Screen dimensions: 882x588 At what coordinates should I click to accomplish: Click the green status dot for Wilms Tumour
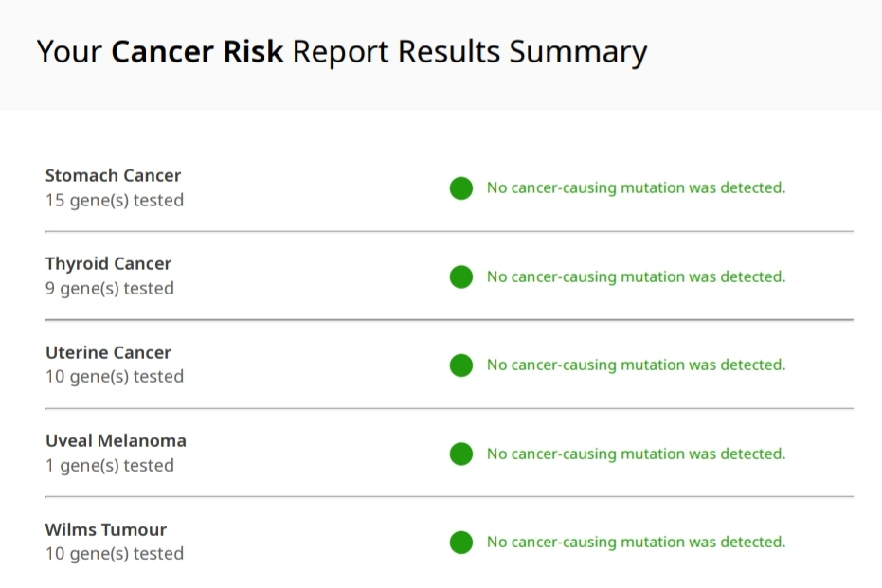(x=461, y=543)
